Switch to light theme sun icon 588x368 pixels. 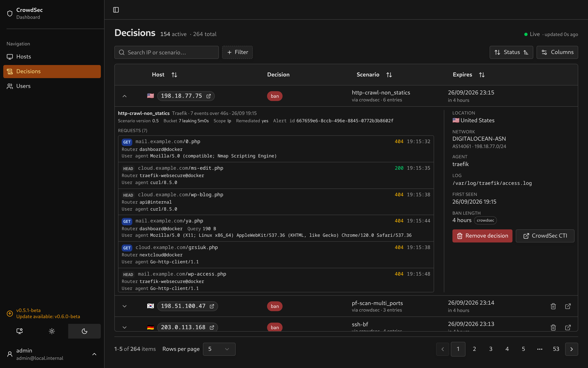[x=52, y=331]
